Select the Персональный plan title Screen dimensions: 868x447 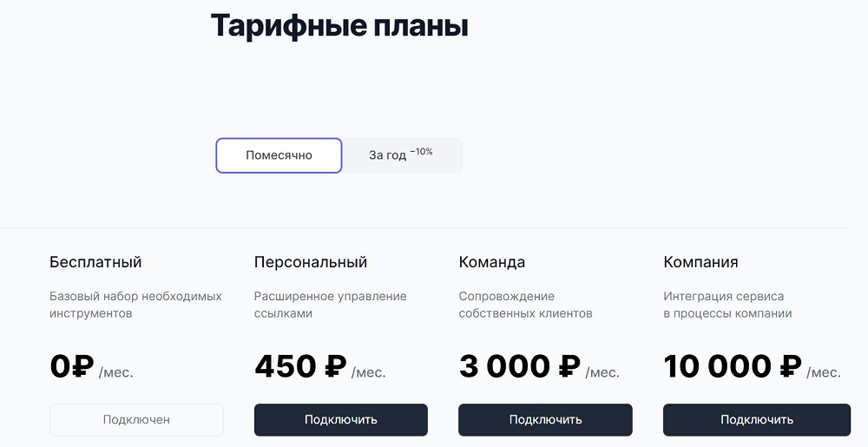(x=311, y=262)
